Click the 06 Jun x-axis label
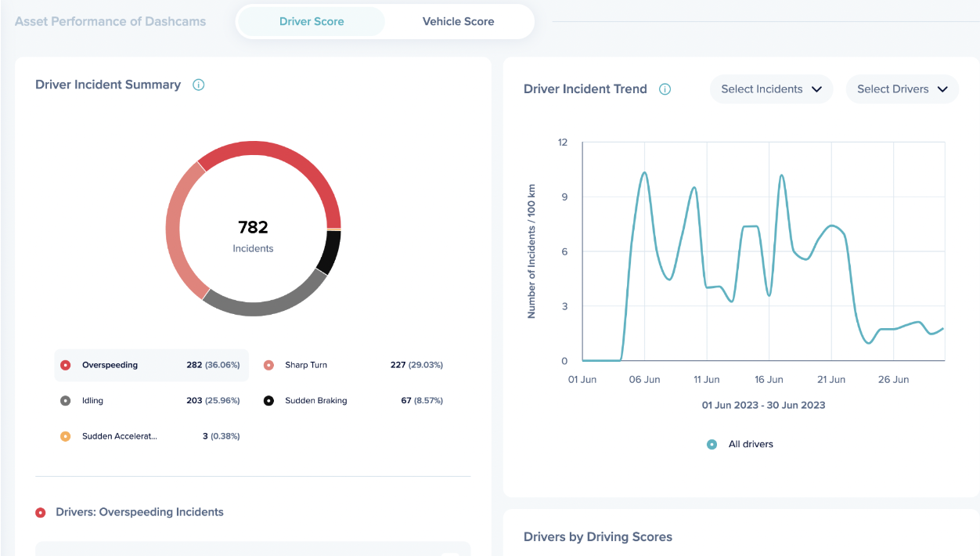 [644, 379]
